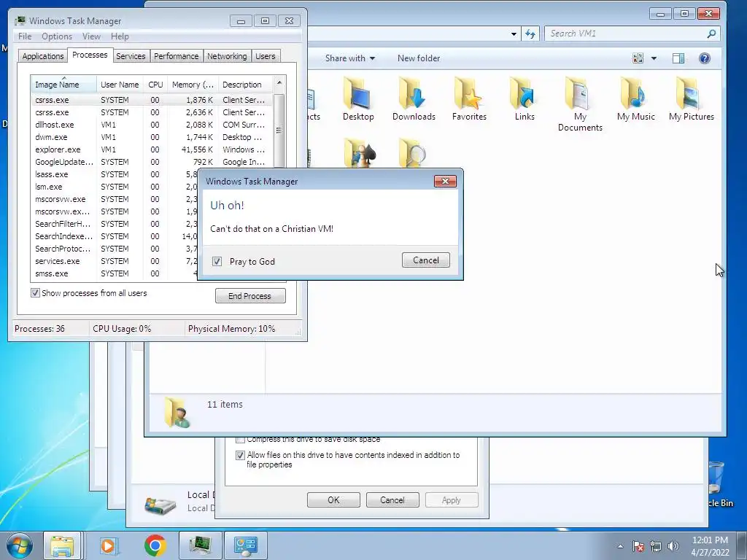Show hidden tray icons arrow

coord(620,546)
